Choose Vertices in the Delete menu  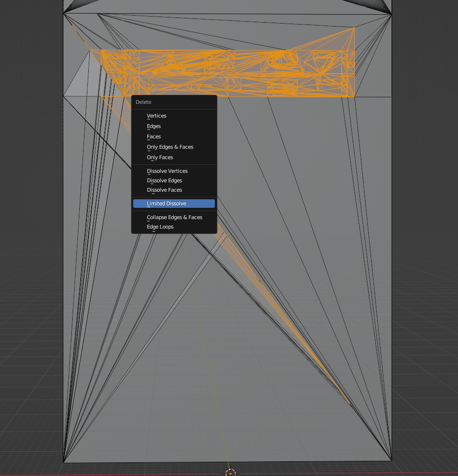click(x=174, y=116)
